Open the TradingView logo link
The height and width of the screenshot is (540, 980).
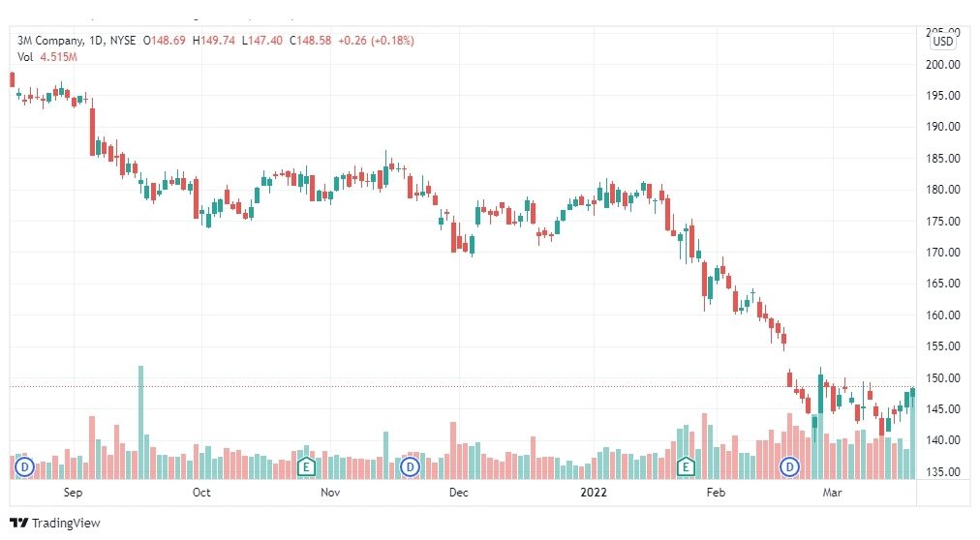(55, 524)
